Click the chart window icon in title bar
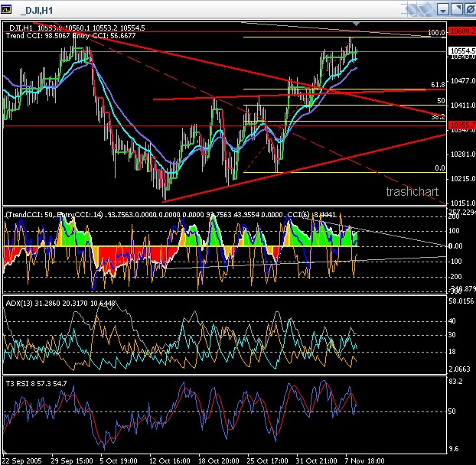476x465 pixels. (8, 9)
